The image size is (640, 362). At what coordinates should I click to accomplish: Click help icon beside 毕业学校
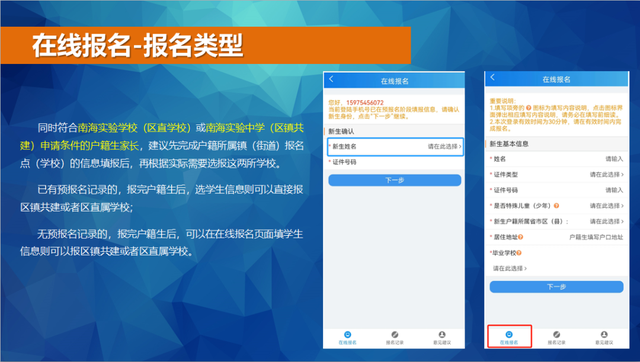[x=519, y=253]
